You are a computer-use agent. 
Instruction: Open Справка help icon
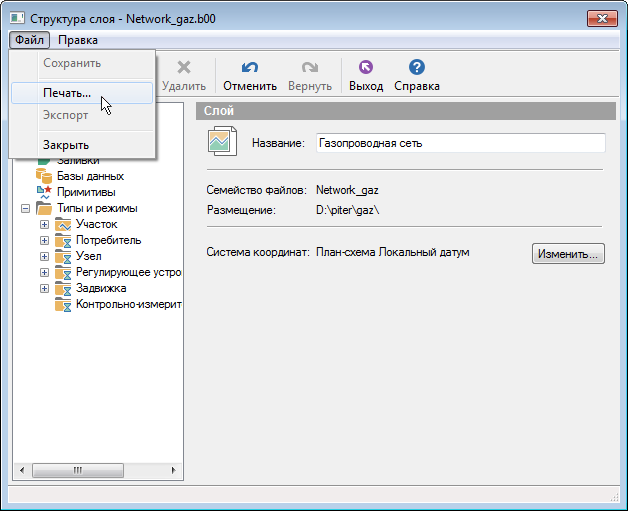417,67
